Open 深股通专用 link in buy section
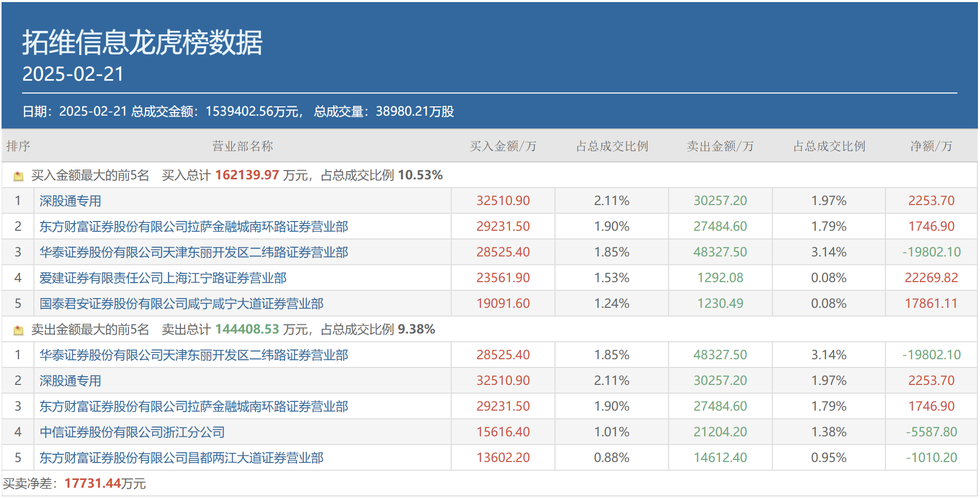This screenshot has height=499, width=980. coord(70,201)
